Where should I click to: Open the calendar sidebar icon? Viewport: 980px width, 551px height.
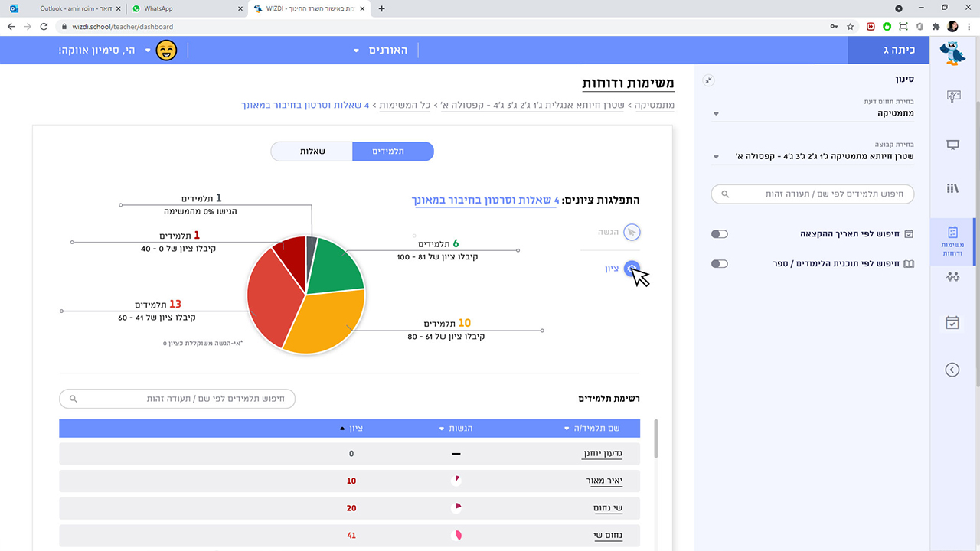952,323
